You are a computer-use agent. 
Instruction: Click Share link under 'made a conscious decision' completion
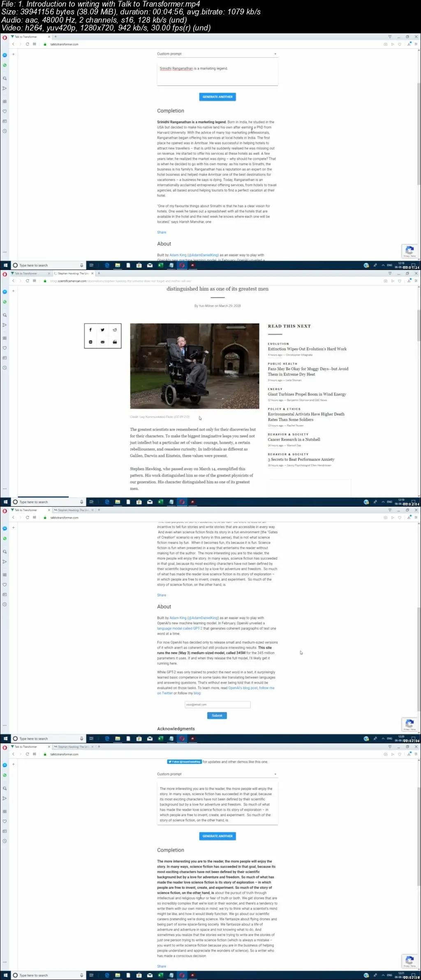click(162, 966)
